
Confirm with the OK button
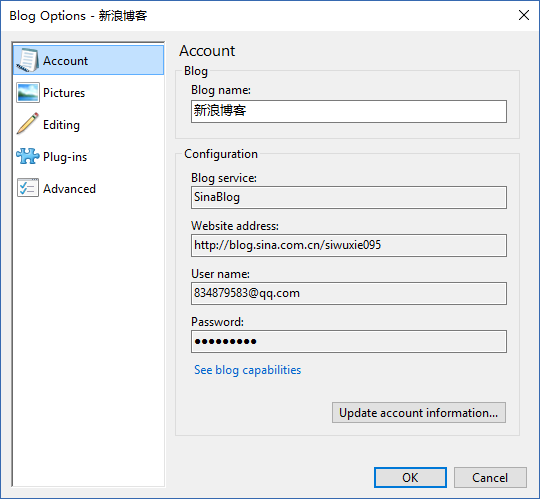(x=410, y=478)
